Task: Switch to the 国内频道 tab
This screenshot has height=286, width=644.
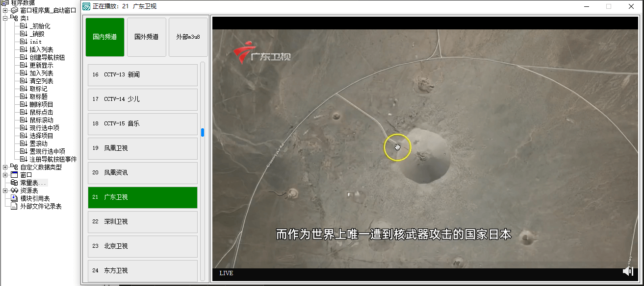Action: click(x=105, y=37)
